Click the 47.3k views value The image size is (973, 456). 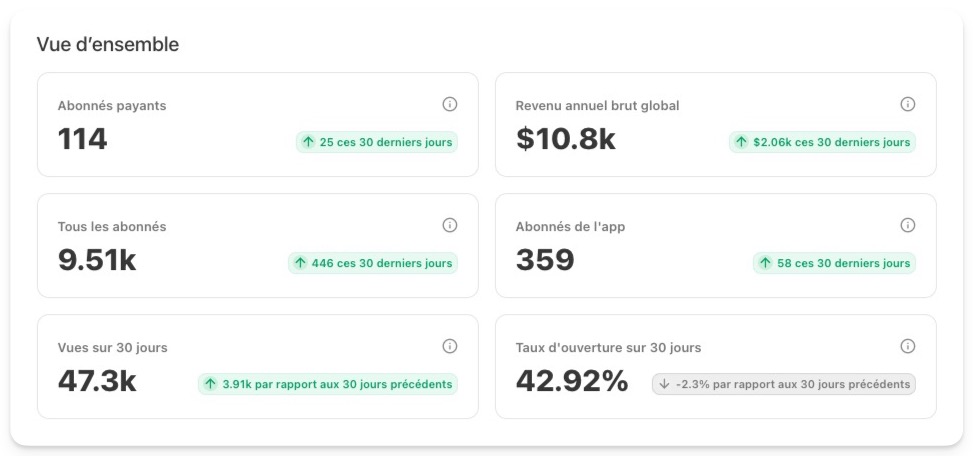[97, 382]
